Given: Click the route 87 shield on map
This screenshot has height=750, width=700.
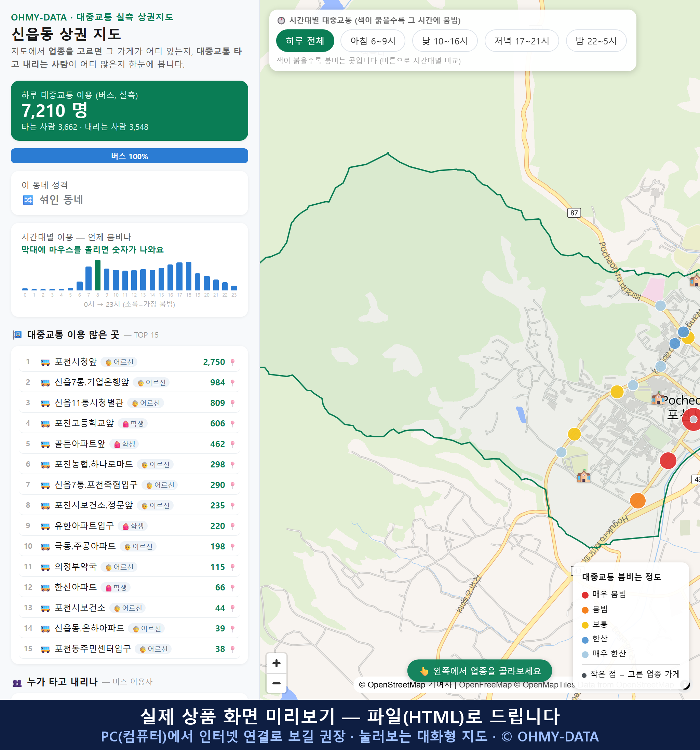Looking at the screenshot, I should pos(574,213).
